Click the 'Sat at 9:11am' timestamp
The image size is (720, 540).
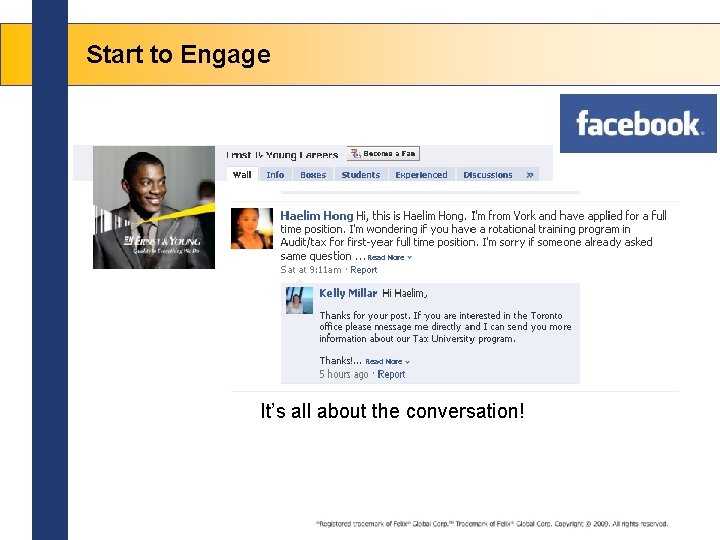pyautogui.click(x=311, y=270)
